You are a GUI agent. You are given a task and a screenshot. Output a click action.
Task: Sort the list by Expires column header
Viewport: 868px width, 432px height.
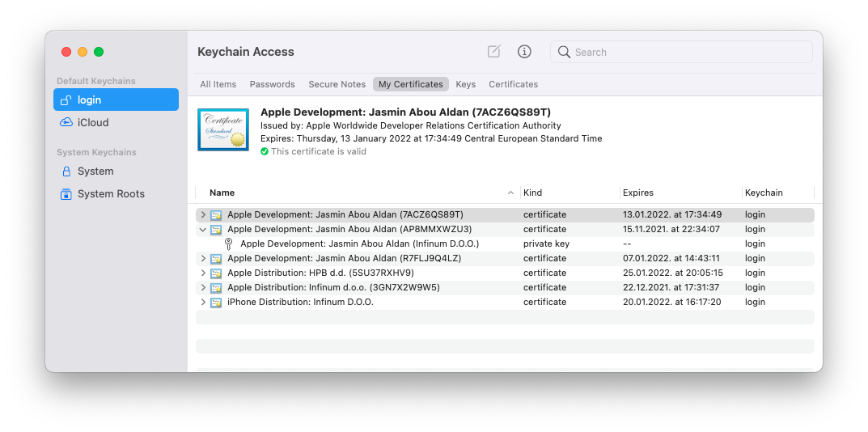point(638,193)
